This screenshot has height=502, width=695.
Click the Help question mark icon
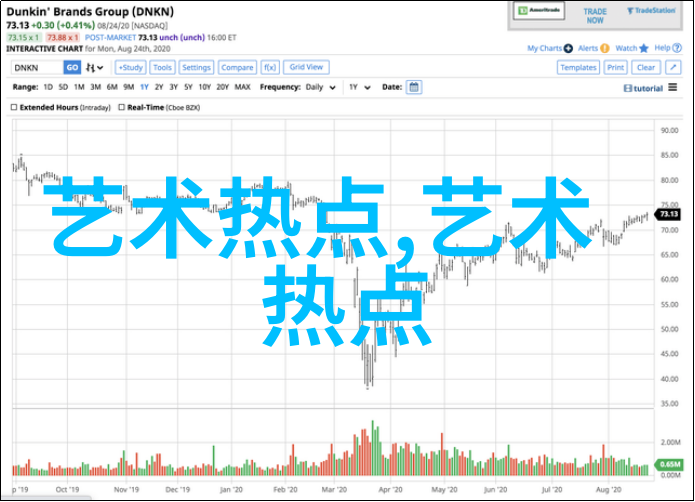pyautogui.click(x=677, y=48)
